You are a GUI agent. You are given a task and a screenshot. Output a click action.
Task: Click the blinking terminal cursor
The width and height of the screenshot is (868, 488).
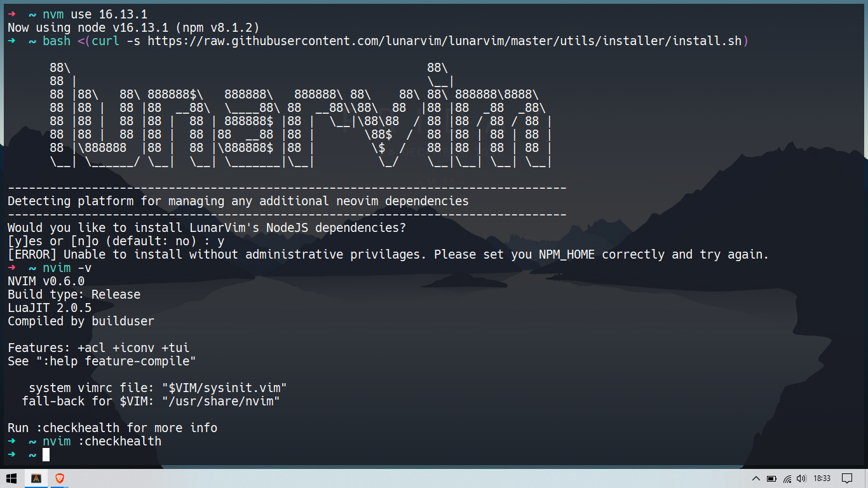tap(45, 454)
